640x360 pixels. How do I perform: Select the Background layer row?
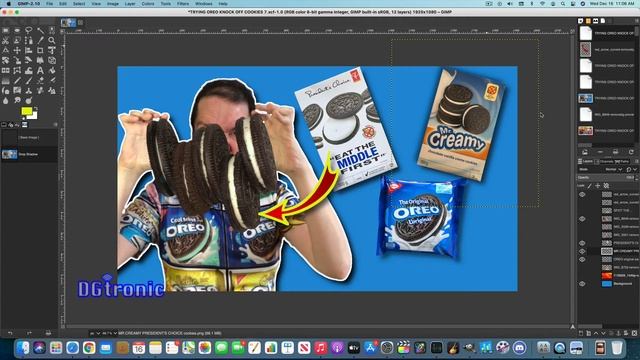(x=608, y=284)
